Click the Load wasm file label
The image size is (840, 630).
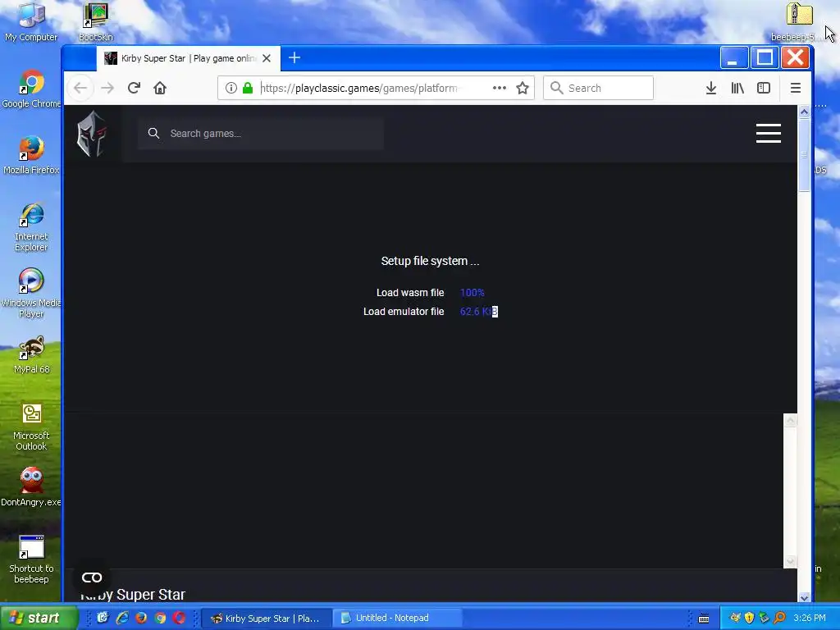pos(410,293)
